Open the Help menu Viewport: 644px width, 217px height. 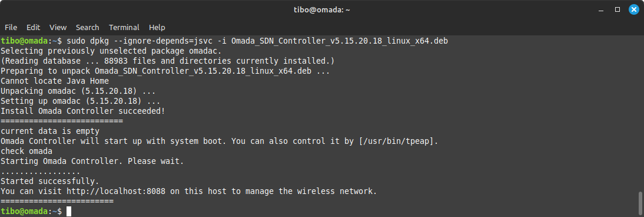157,28
